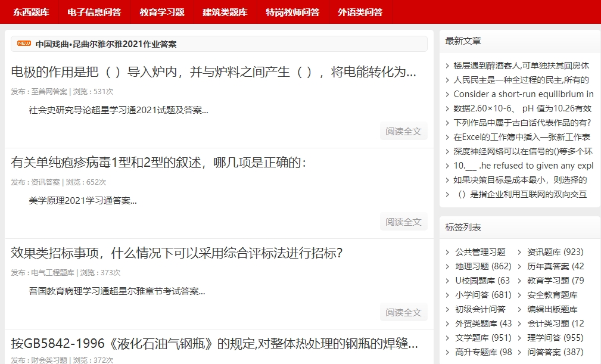The height and width of the screenshot is (364, 601).
Task: Open the 建筑类题库 category
Action: pos(224,11)
